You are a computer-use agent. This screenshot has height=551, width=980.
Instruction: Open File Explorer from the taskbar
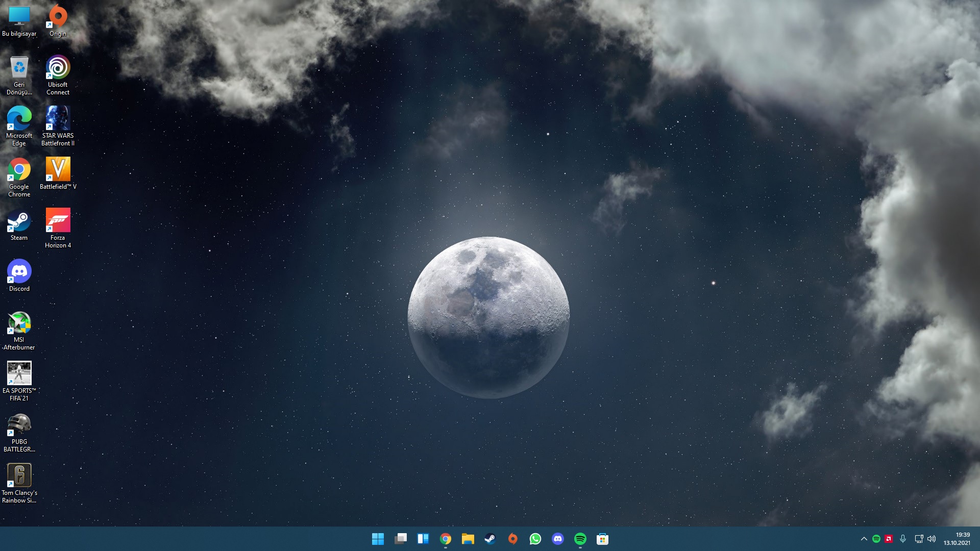(x=468, y=539)
